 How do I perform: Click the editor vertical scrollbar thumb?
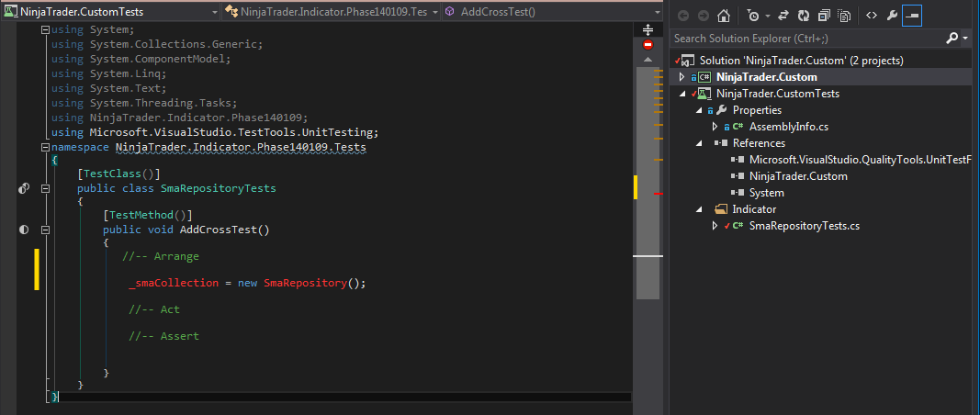[648, 183]
